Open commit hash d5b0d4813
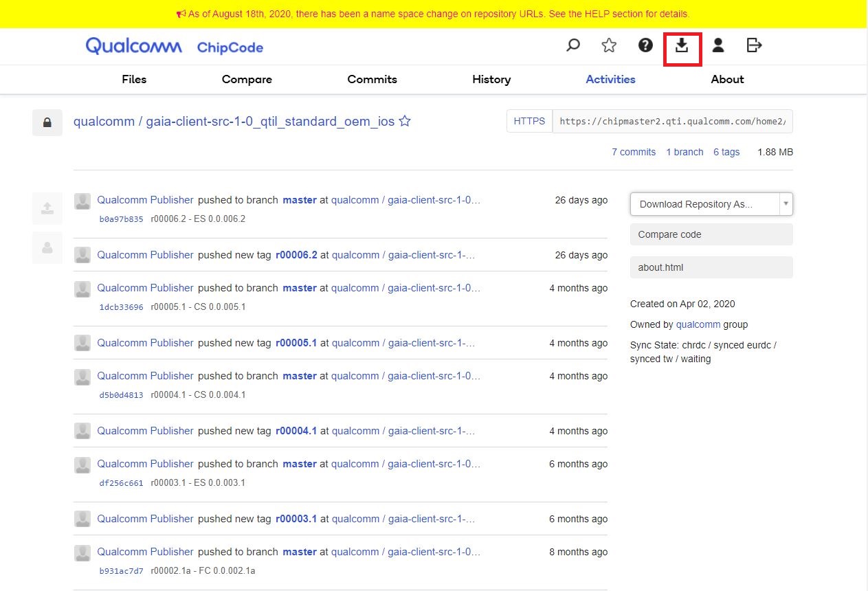The height and width of the screenshot is (591, 868). pyautogui.click(x=122, y=395)
